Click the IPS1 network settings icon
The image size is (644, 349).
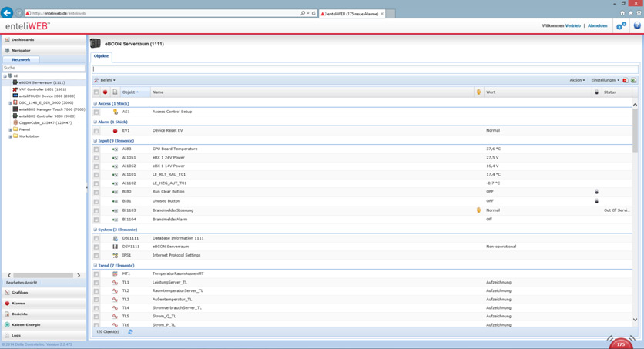click(x=115, y=255)
